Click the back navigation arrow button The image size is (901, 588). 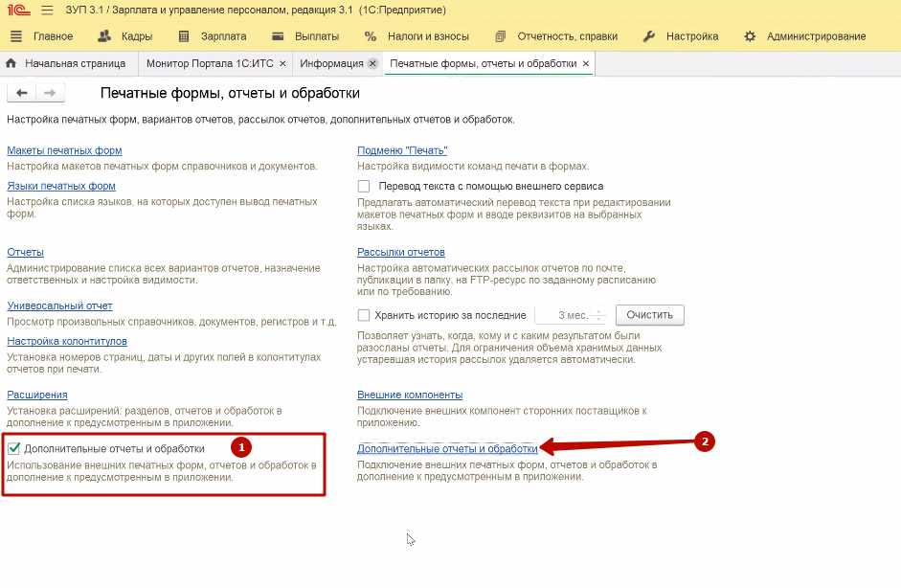point(22,93)
